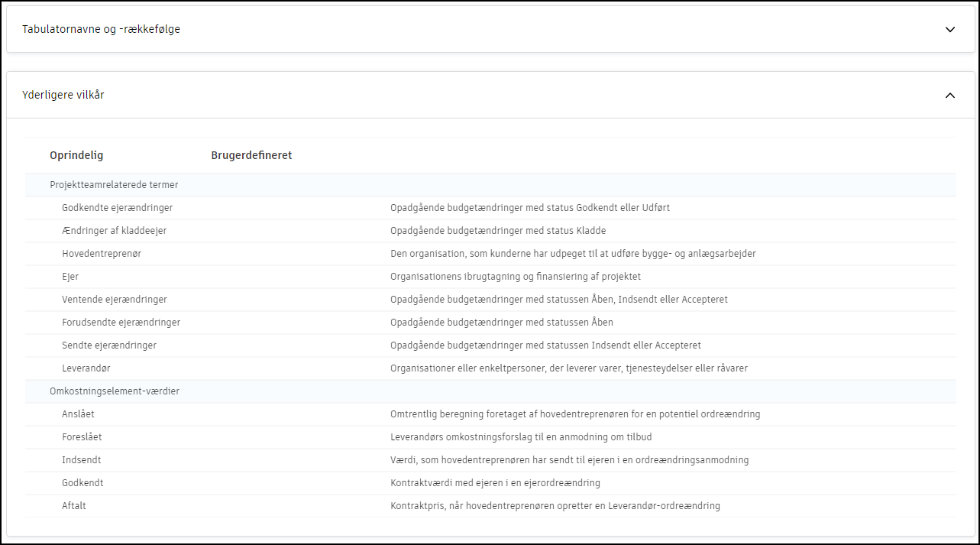Click the Foreslået cost value row

coord(82,437)
